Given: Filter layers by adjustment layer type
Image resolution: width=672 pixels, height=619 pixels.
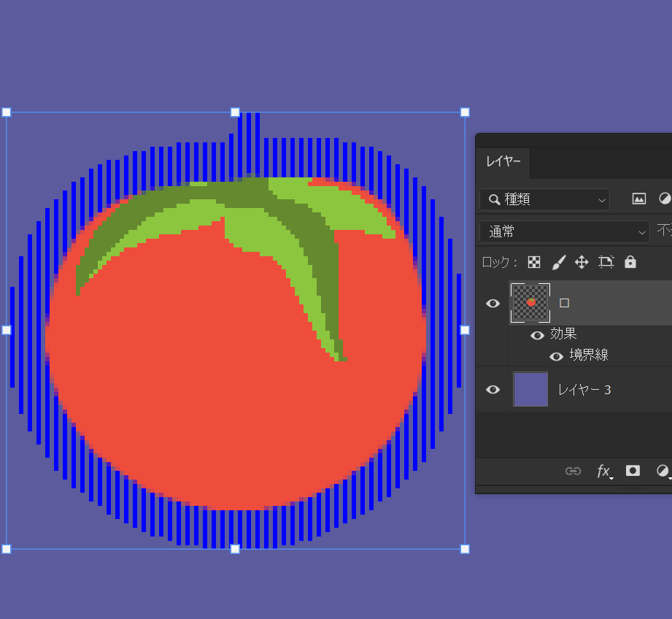Looking at the screenshot, I should click(x=664, y=199).
